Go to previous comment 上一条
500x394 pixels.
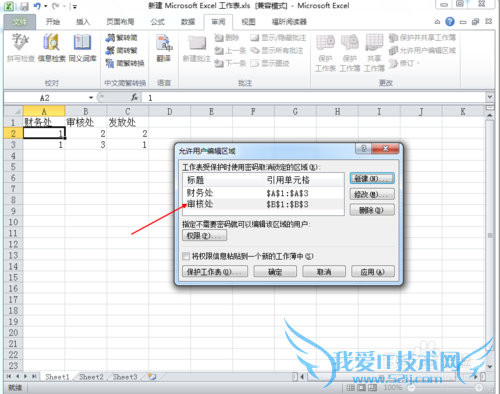[x=230, y=50]
